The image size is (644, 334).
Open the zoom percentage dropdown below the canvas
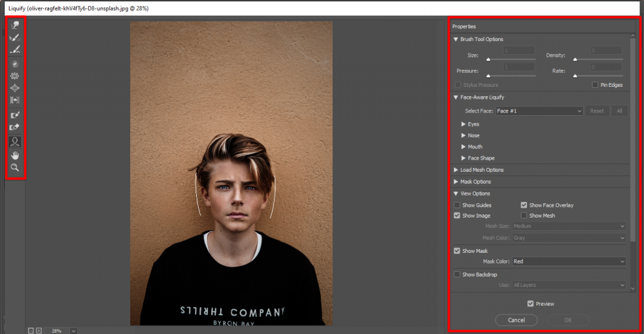[x=74, y=330]
